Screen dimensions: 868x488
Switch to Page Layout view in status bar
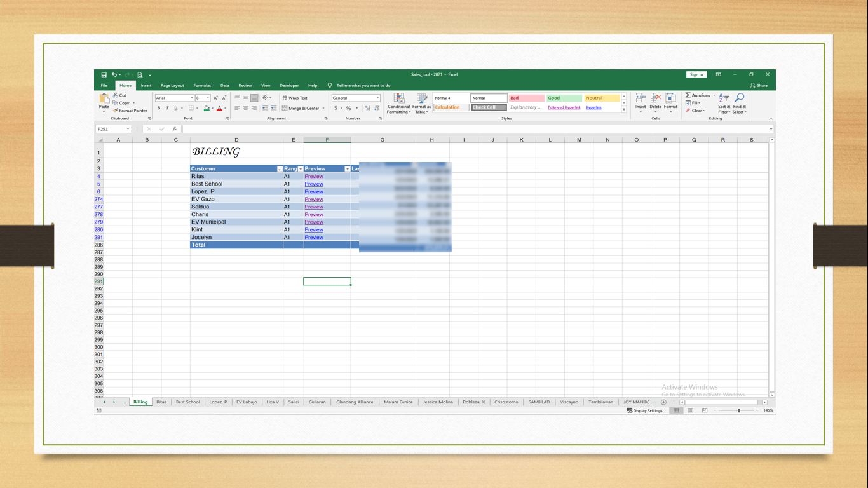click(690, 410)
